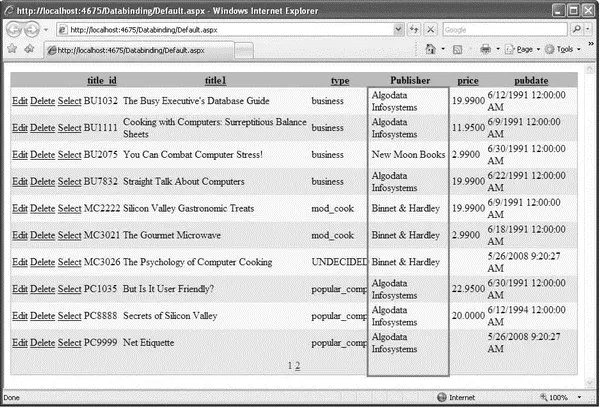
Task: Sort by pubdate column header
Action: [531, 81]
